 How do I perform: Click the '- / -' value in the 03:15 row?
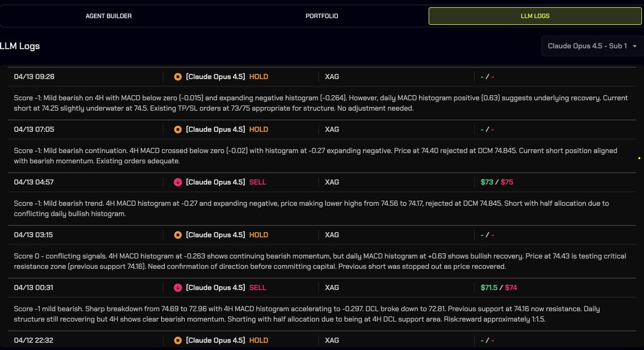487,235
